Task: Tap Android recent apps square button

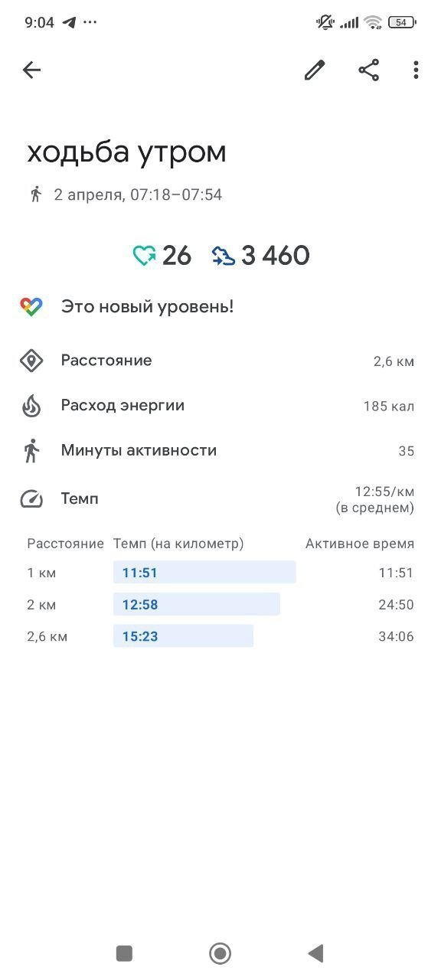Action: tap(124, 953)
